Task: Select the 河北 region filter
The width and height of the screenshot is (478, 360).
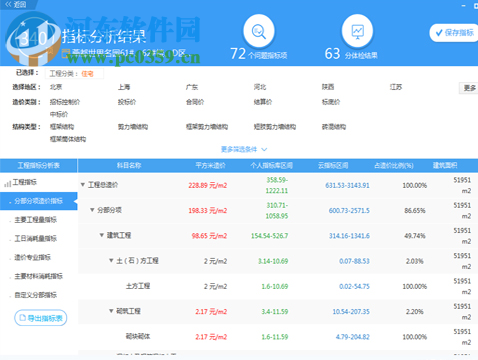Action: pyautogui.click(x=260, y=87)
